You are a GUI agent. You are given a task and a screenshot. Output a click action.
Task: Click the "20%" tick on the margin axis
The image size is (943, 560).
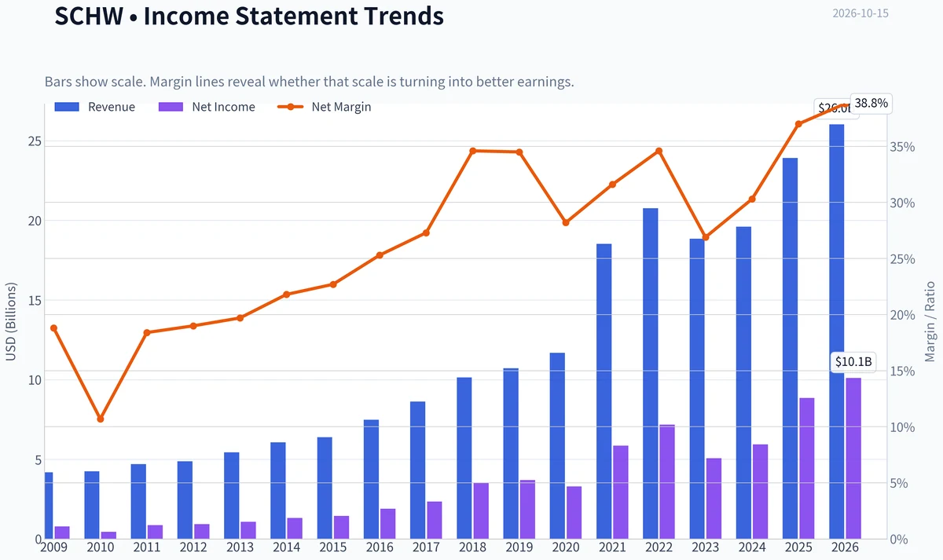903,315
